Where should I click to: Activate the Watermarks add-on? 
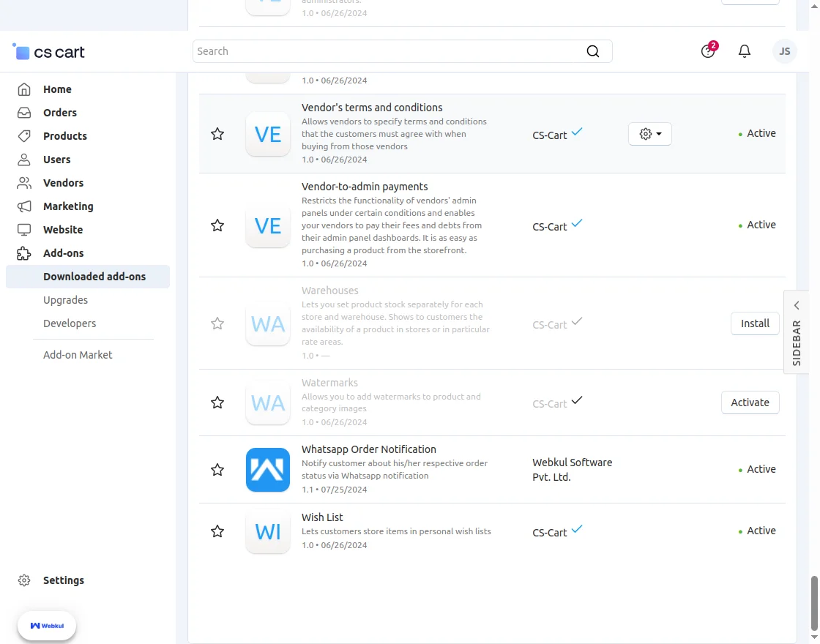click(750, 402)
